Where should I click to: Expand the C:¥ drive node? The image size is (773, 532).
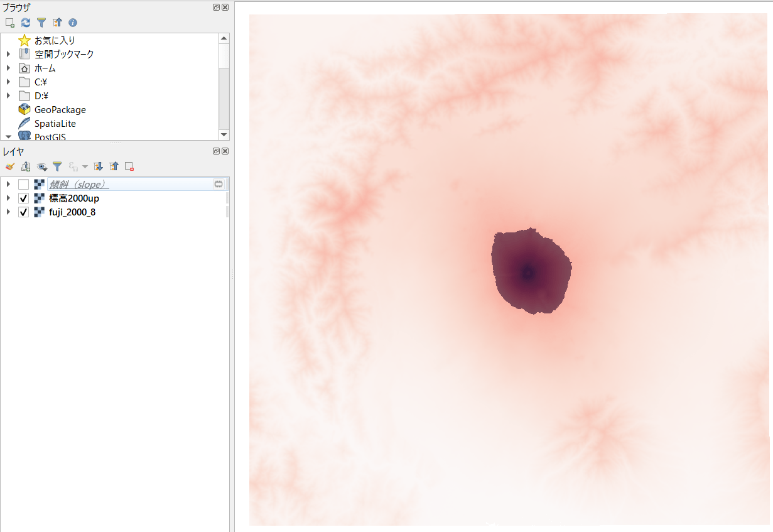point(8,82)
